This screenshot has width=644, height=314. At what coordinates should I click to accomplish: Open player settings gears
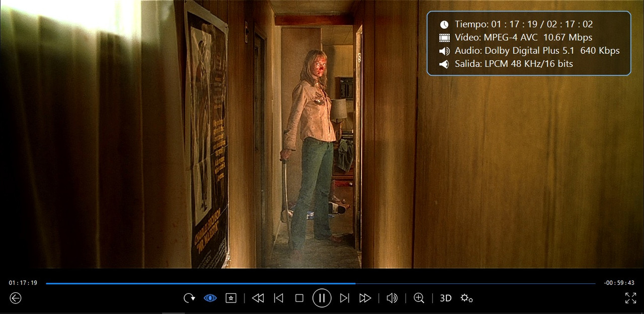pyautogui.click(x=467, y=298)
